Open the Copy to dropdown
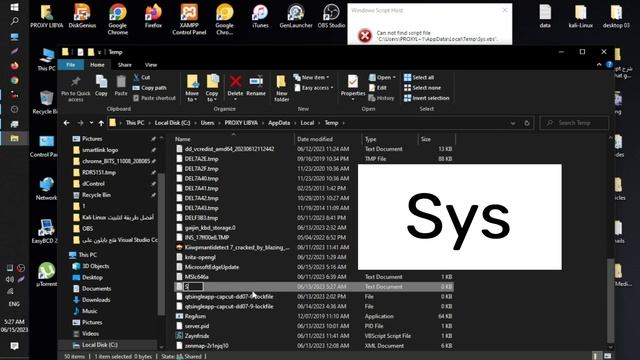This screenshot has width=640, height=360. 212,88
